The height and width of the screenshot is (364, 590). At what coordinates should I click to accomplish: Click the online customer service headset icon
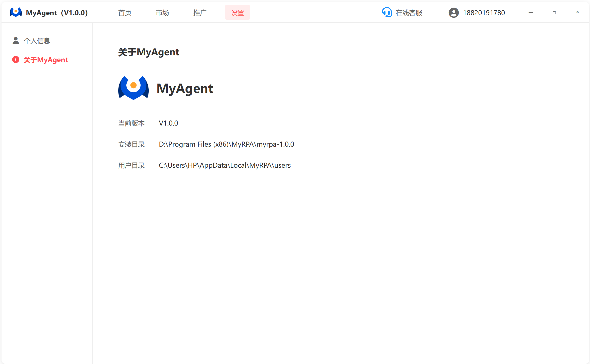(x=387, y=12)
